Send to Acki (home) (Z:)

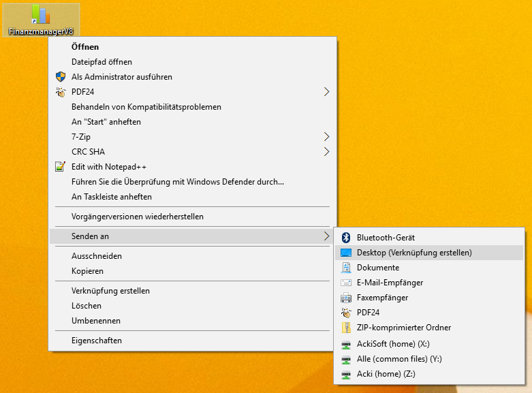(x=429, y=374)
